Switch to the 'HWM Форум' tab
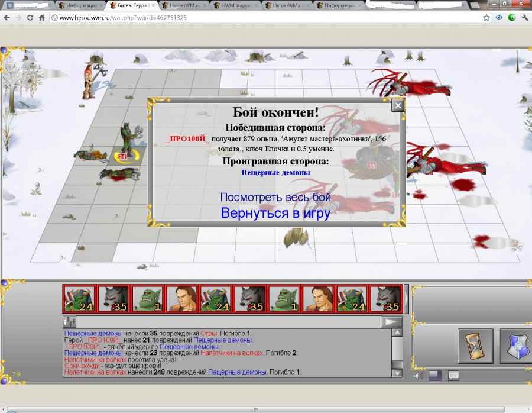Viewport: 532px width, 413px height. [235, 5]
